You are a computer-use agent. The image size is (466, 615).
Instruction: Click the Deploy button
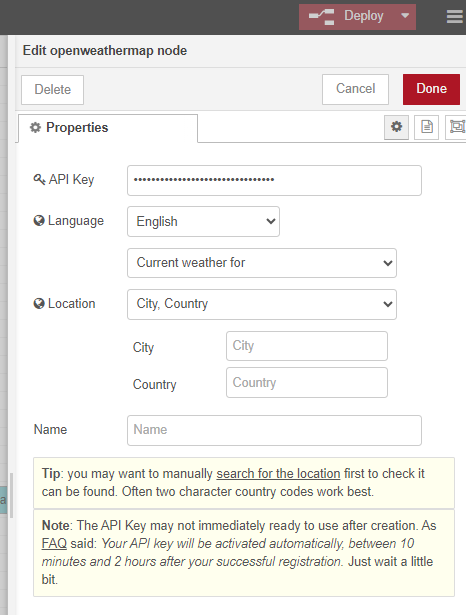click(x=348, y=16)
